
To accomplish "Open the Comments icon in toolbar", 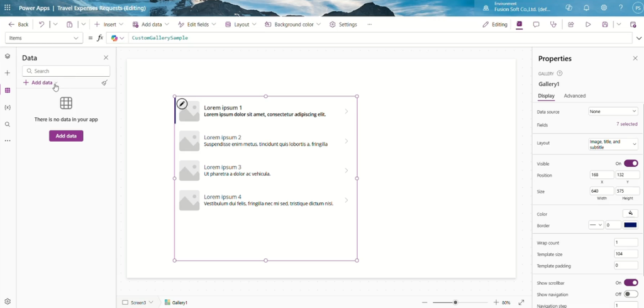I will (536, 25).
